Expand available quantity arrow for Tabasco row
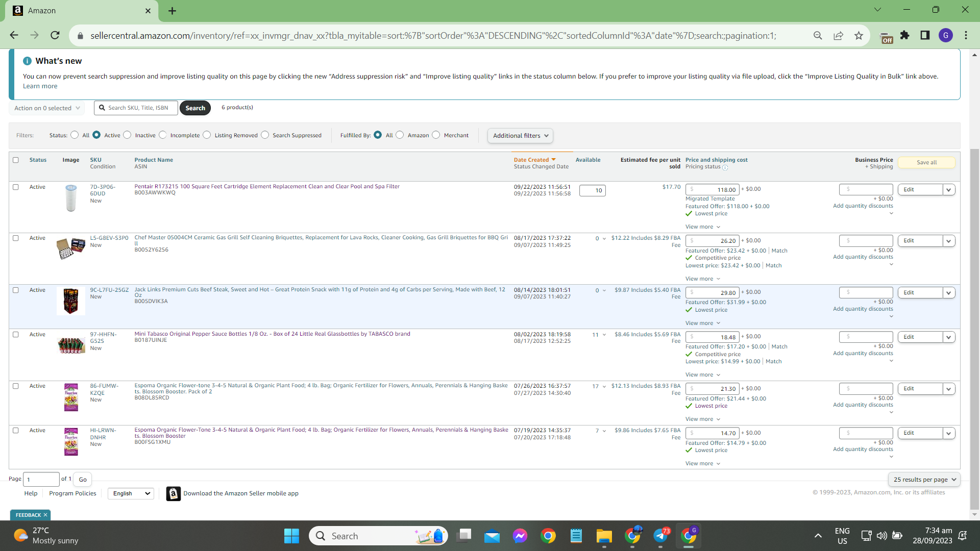 coord(604,335)
